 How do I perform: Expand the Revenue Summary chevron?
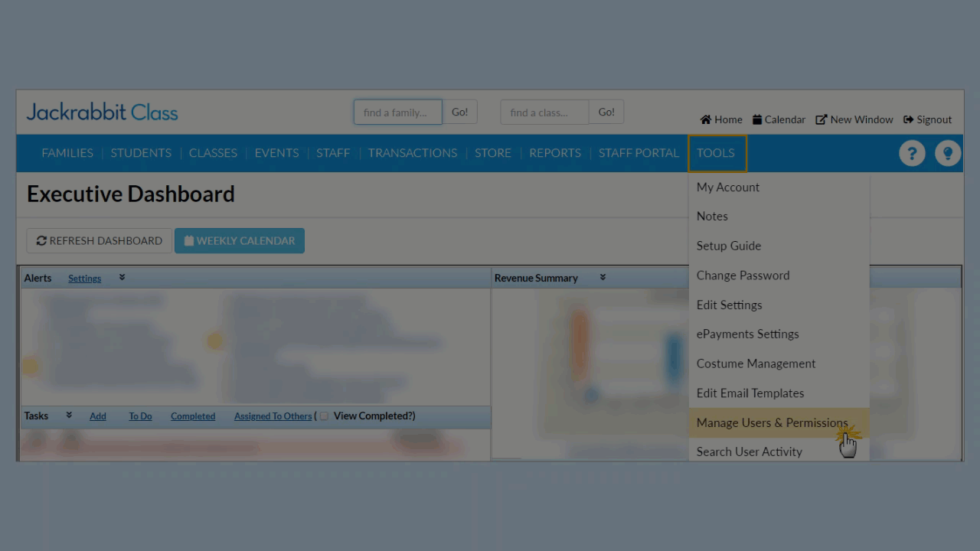(x=603, y=278)
